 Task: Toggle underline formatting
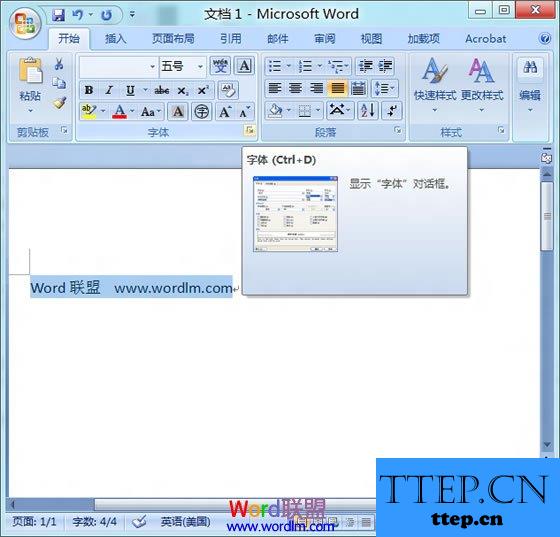[x=130, y=90]
